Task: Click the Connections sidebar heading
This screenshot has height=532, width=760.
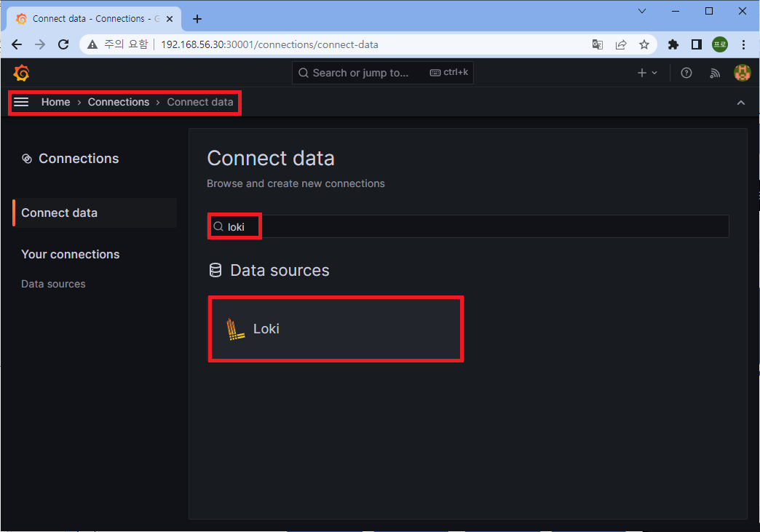Action: [x=79, y=159]
